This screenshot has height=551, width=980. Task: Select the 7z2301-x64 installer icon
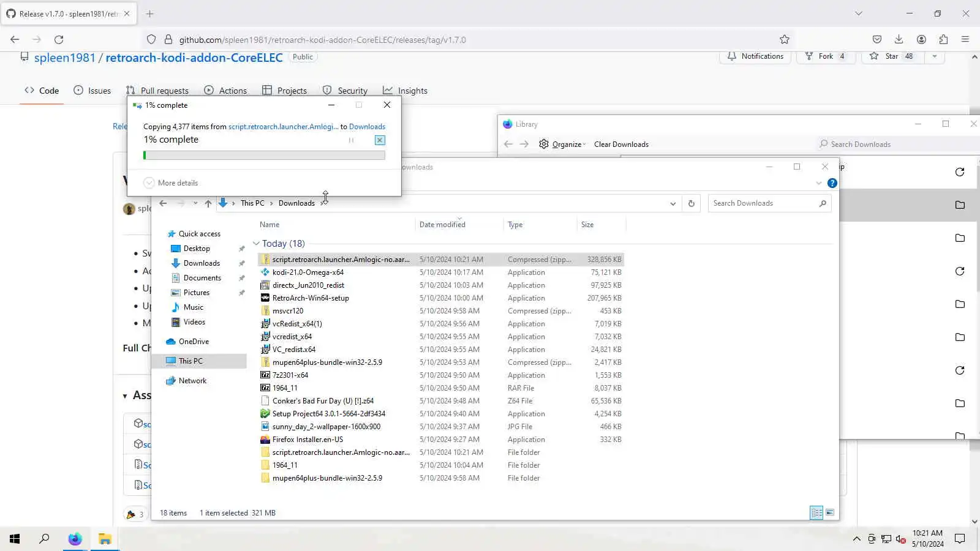click(x=265, y=375)
